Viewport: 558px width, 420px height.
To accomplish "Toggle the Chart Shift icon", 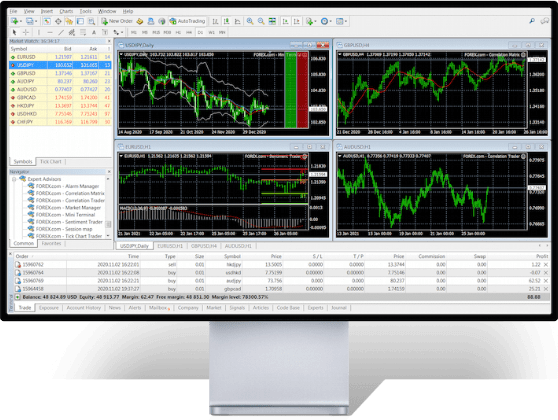I will [296, 21].
